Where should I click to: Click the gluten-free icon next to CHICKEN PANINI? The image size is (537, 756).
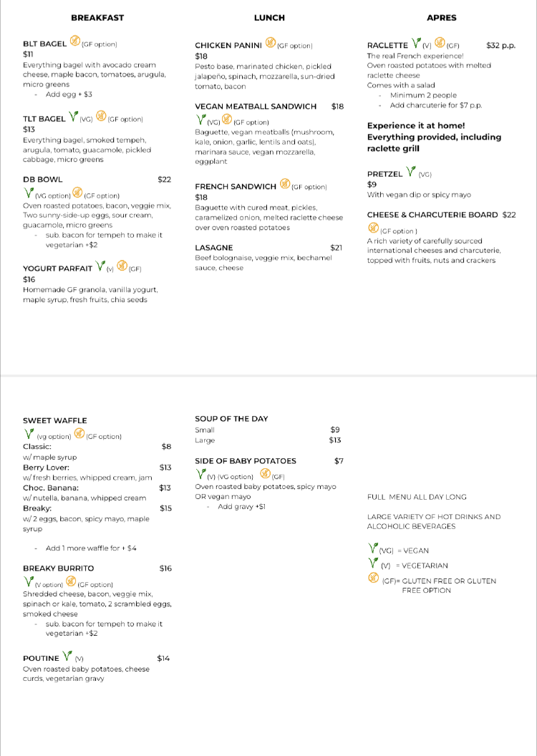(x=271, y=43)
